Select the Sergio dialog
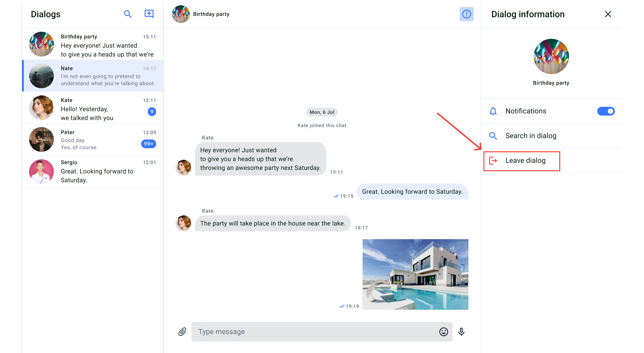Viewport: 644px width, 353px height. [92, 171]
